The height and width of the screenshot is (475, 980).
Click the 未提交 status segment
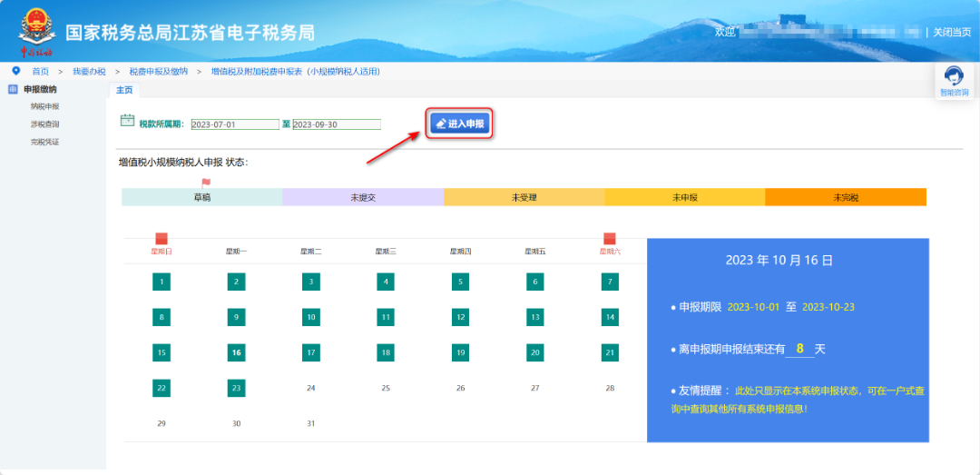[363, 197]
